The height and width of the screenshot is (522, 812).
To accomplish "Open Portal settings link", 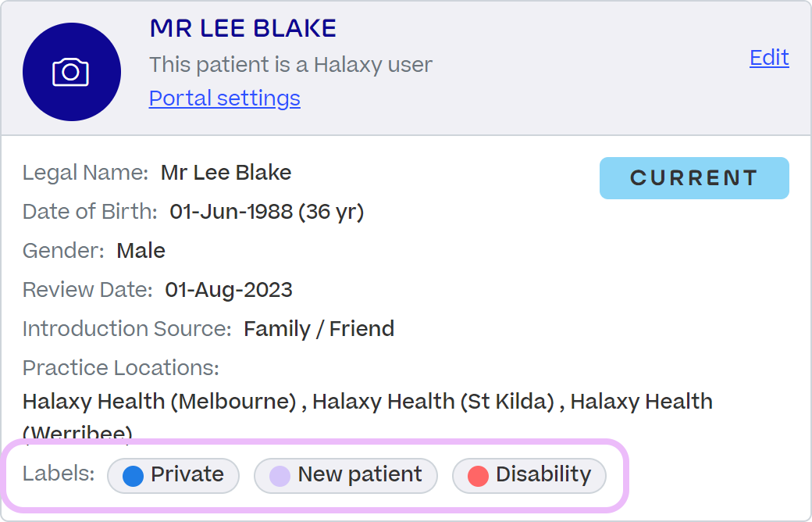I will click(x=224, y=98).
